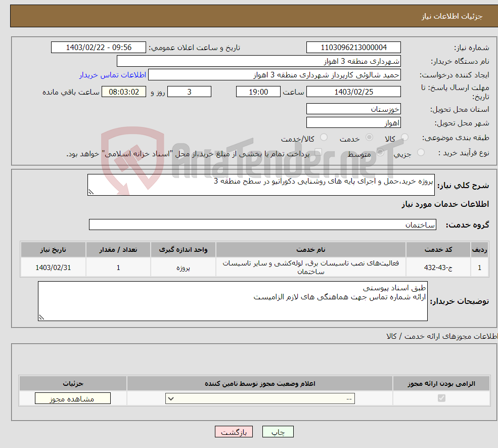Select the کالا/خدمت radio button

[x=324, y=137]
